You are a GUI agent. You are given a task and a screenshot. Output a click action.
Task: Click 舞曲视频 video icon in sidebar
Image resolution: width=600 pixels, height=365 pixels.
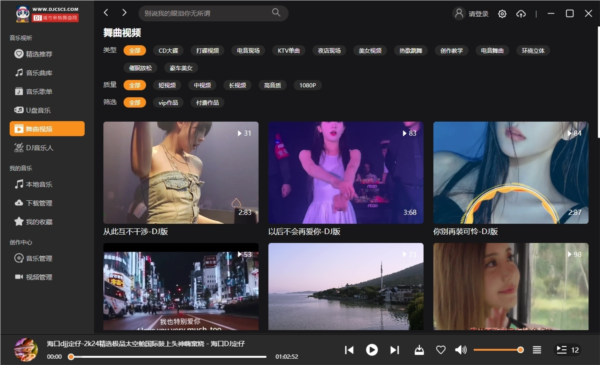(19, 129)
